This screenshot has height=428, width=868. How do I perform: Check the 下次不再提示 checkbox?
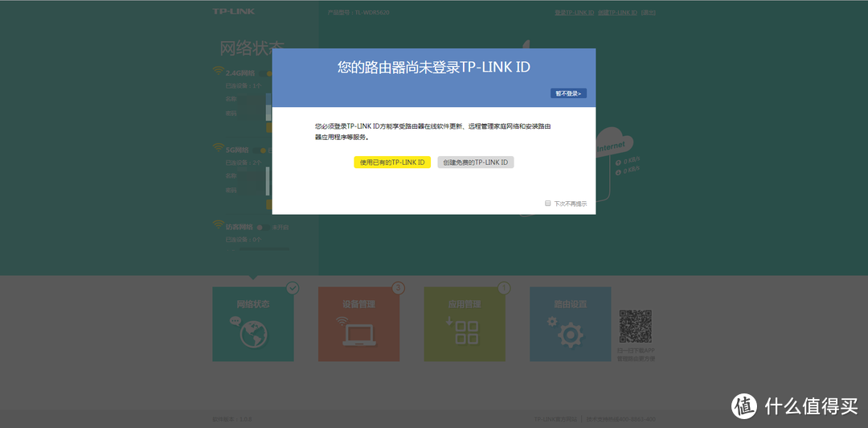tap(548, 204)
